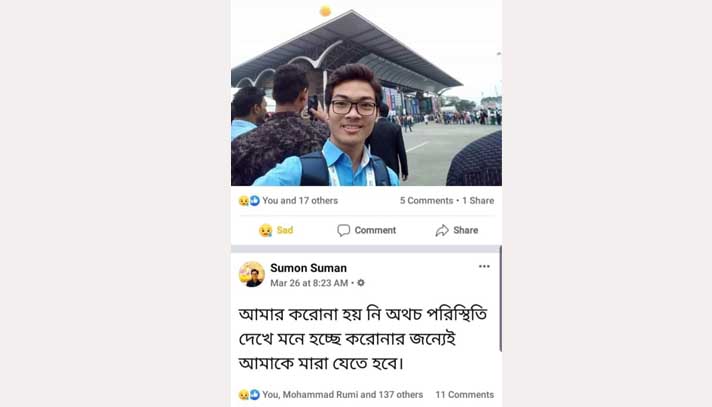The width and height of the screenshot is (712, 407).
Task: Click the feed scrollbar on the right edge
Action: (500, 298)
